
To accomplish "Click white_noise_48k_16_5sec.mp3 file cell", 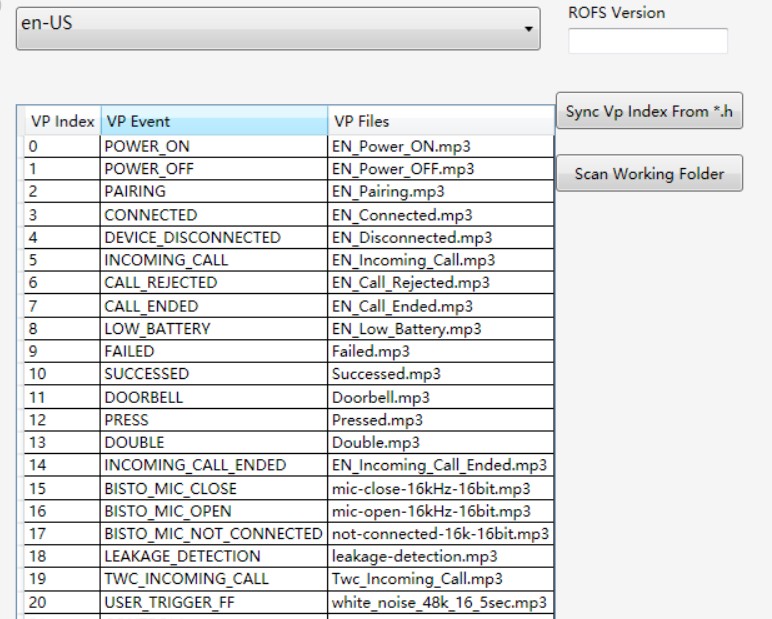I will [x=438, y=601].
